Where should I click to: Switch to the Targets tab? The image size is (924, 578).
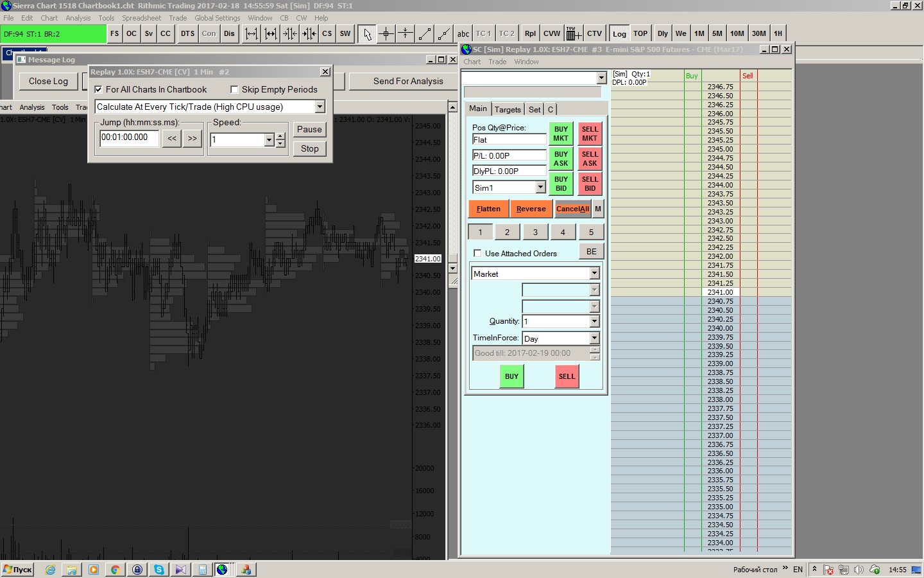coord(508,109)
